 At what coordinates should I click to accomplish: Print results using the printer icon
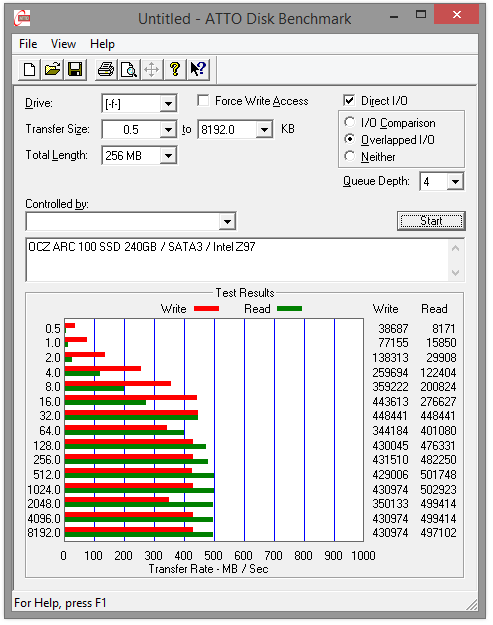(106, 69)
